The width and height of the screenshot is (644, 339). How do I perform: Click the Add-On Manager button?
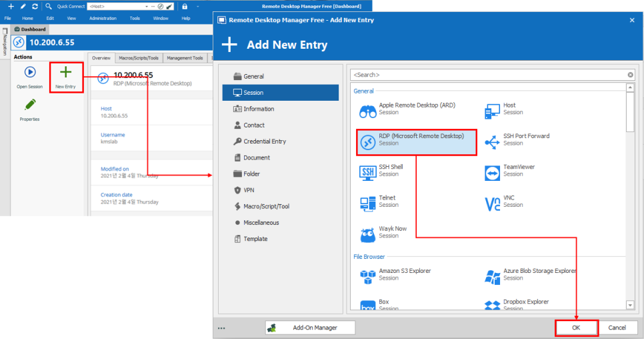pos(310,328)
